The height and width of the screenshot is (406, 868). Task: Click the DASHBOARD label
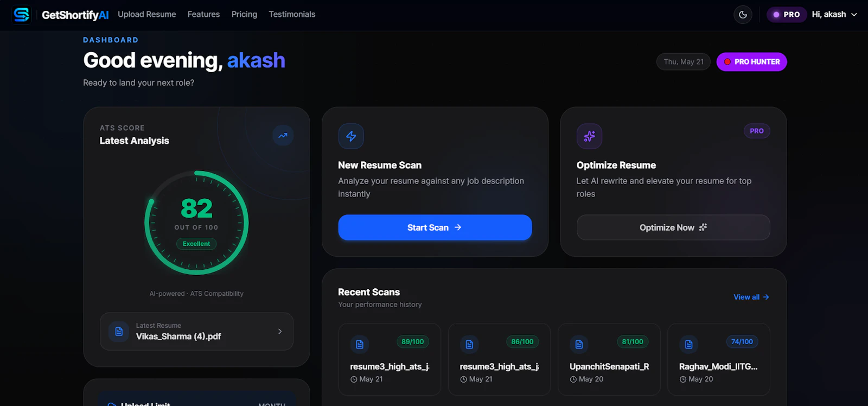[x=111, y=40]
